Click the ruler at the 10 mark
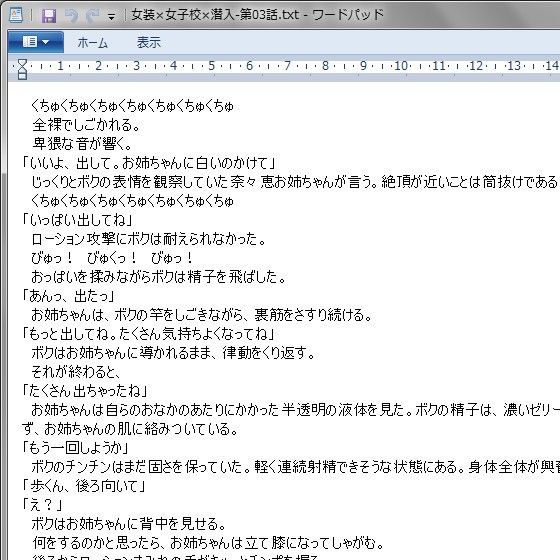560x560 pixels. click(401, 66)
